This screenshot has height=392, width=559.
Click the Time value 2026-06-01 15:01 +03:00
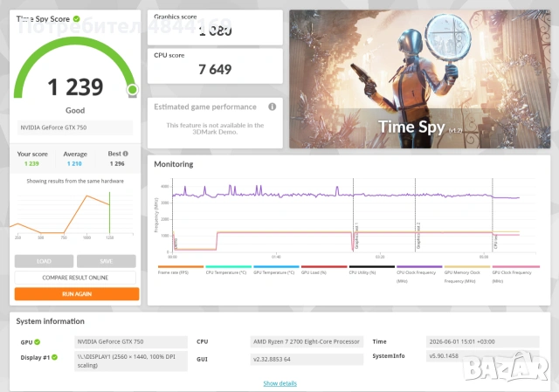[483, 341]
